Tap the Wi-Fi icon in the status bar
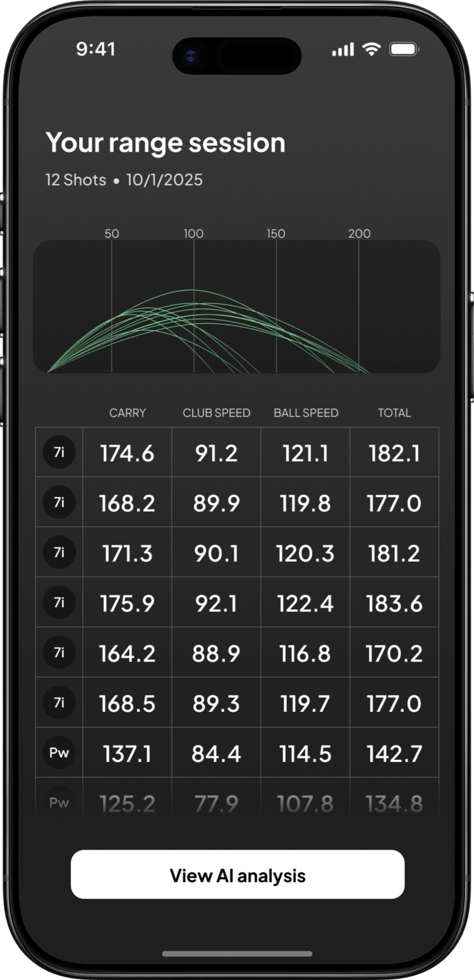 click(372, 49)
